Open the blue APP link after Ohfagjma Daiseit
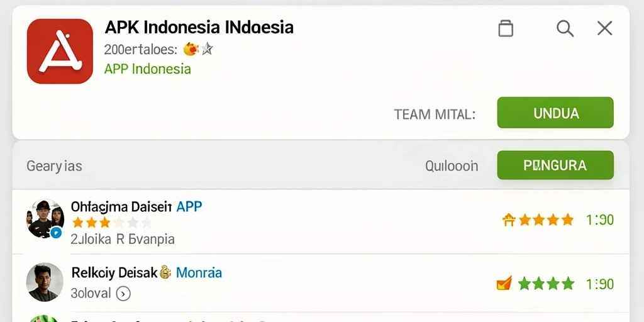 coord(189,206)
